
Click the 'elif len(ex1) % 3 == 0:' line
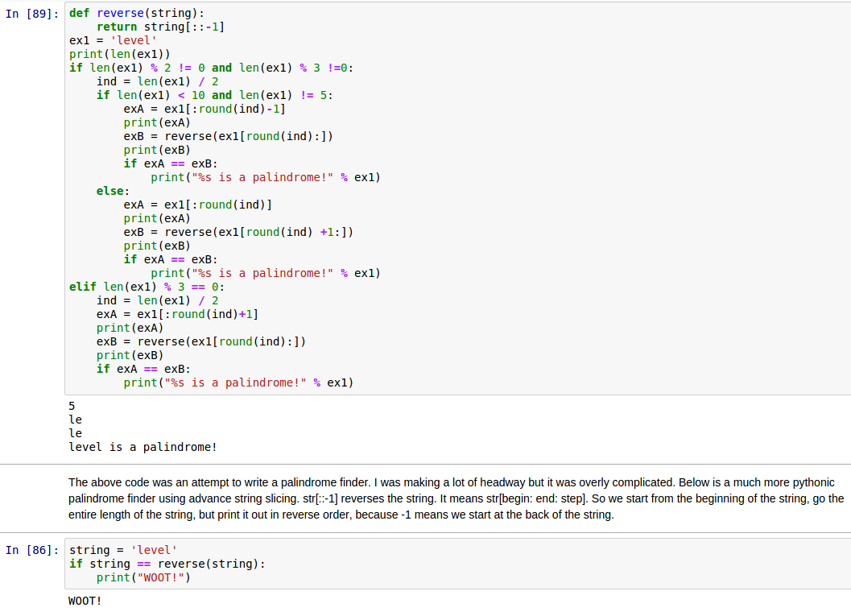pyautogui.click(x=147, y=287)
